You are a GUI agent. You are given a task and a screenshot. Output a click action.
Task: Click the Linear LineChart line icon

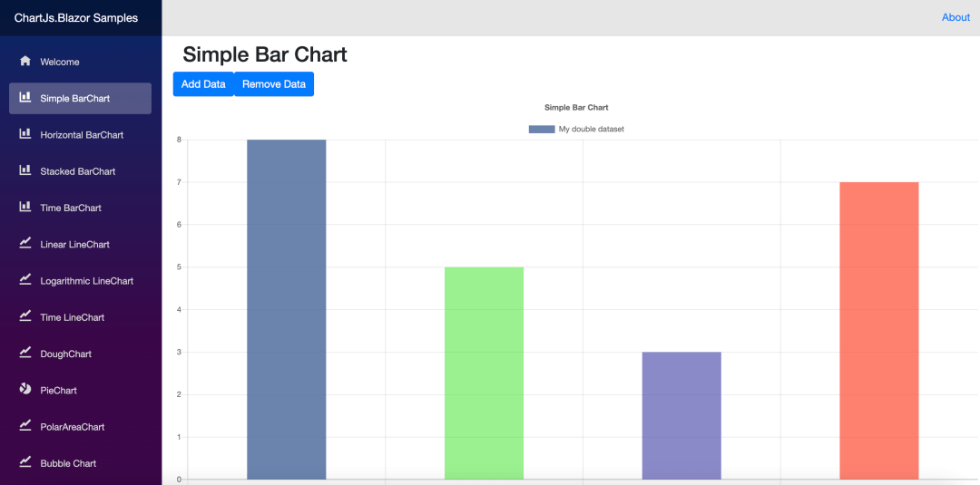coord(25,244)
